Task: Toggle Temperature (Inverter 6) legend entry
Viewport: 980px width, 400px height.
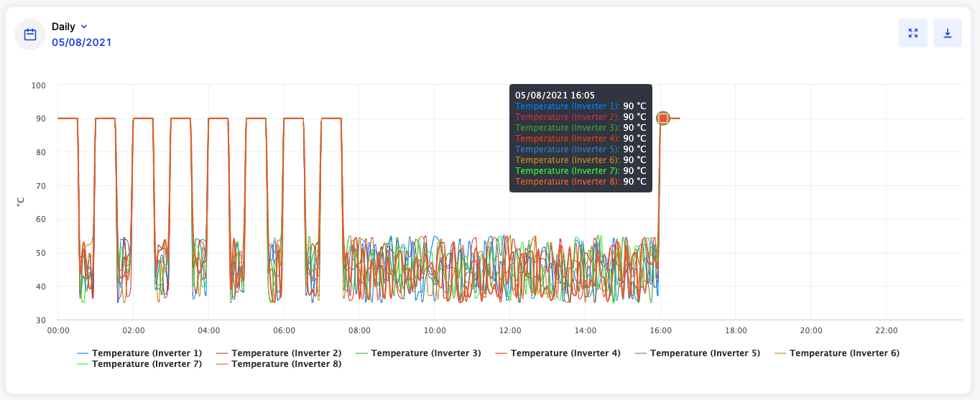Action: point(836,353)
